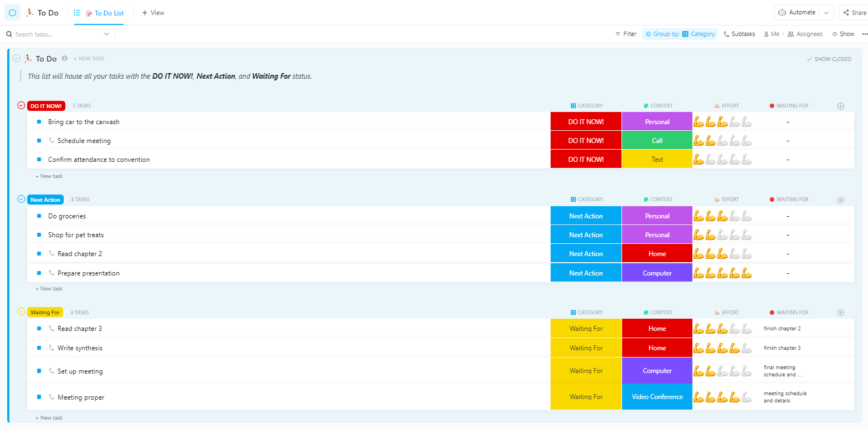Image resolution: width=868 pixels, height=429 pixels.
Task: Toggle Show Closed tasks
Action: point(829,59)
